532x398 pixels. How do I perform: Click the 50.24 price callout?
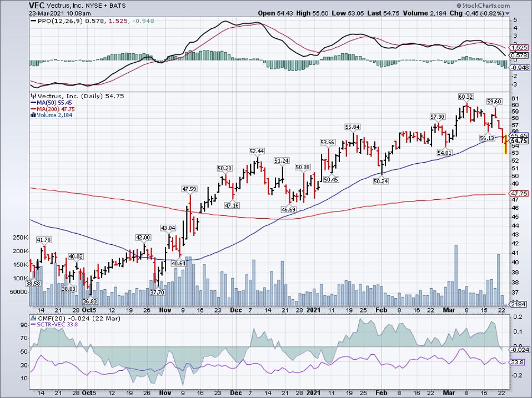click(x=381, y=181)
